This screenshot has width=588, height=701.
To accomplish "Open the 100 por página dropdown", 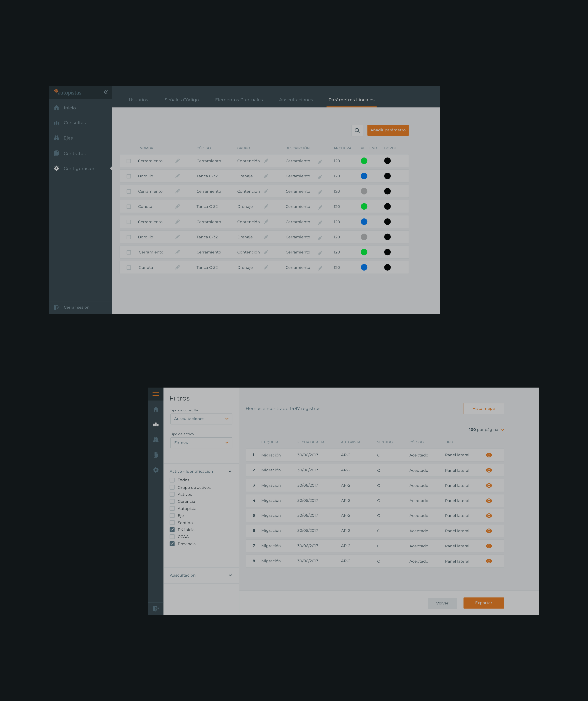I will pos(486,430).
